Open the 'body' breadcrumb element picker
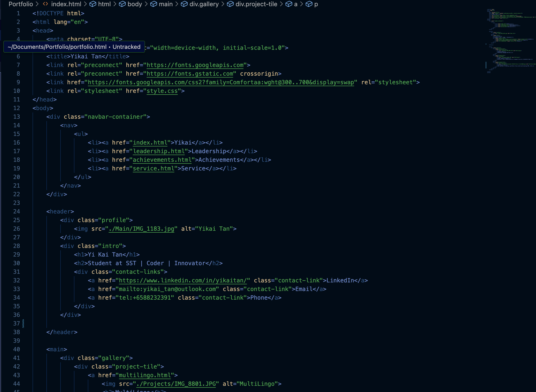The height and width of the screenshot is (392, 536). (x=135, y=4)
